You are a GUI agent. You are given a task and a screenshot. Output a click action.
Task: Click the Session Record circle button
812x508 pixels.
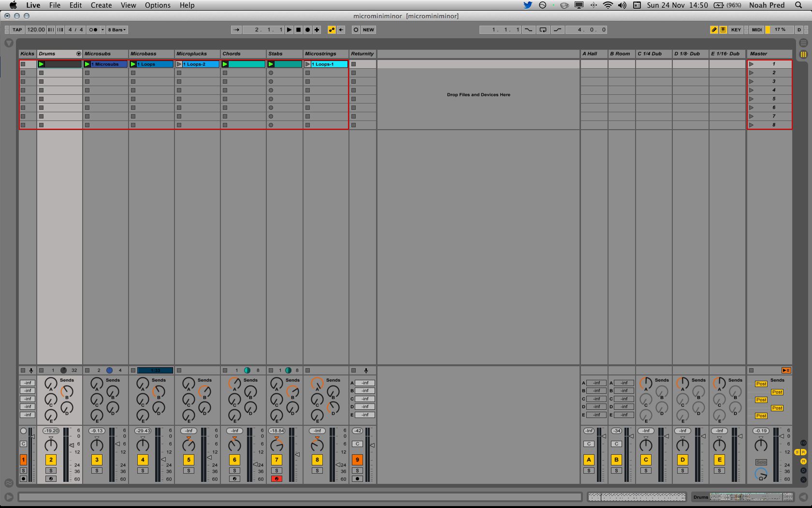[x=356, y=30]
